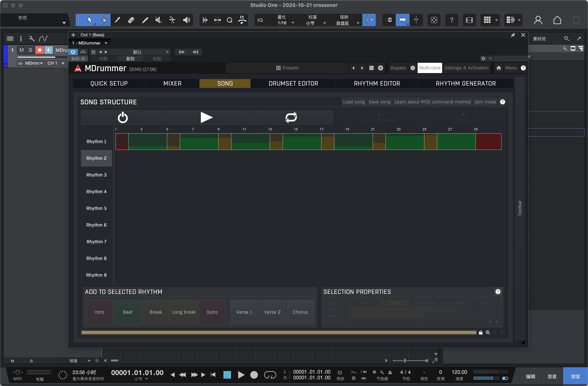
Task: Toggle record arm on track 1
Action: [40, 50]
